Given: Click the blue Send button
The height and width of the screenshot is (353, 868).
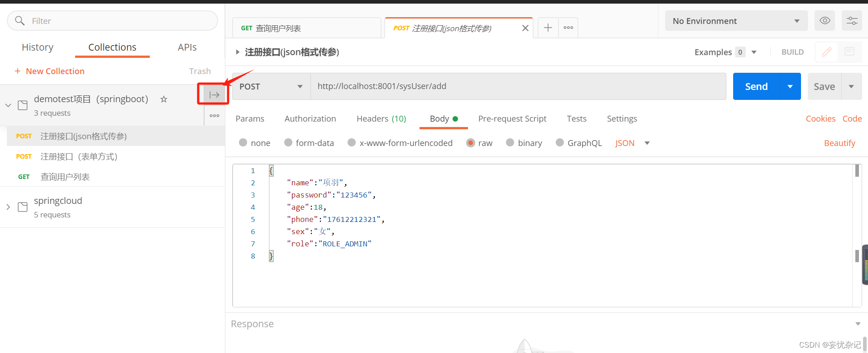Looking at the screenshot, I should click(757, 86).
